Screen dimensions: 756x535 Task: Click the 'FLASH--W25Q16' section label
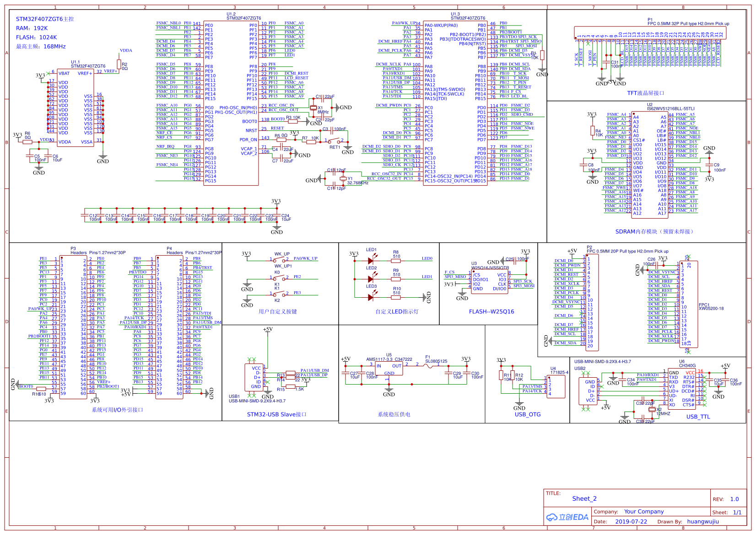click(491, 312)
